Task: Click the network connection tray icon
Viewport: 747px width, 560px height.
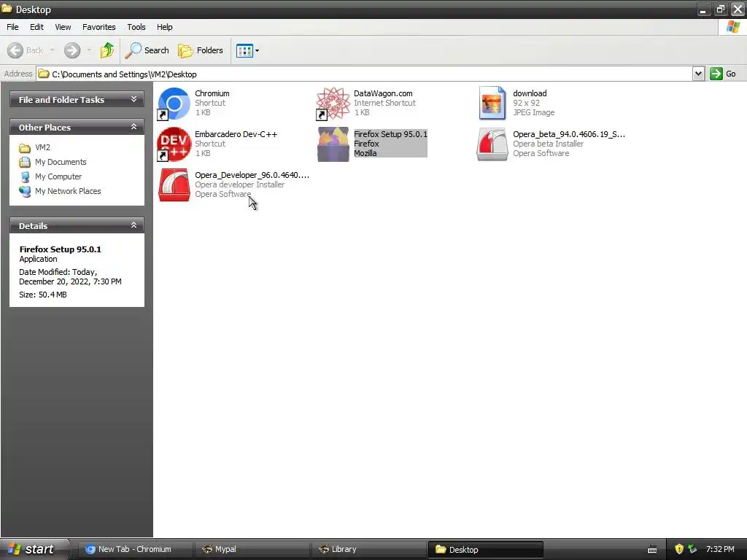Action: (x=693, y=549)
